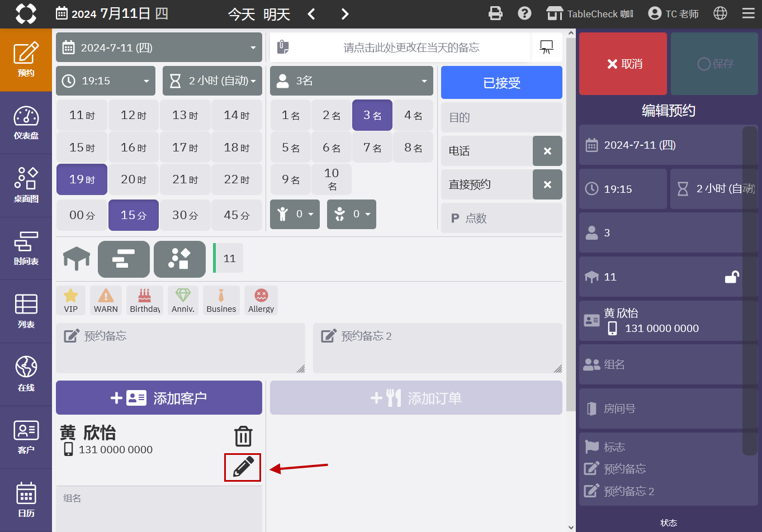Open the infants count dropdown
This screenshot has width=762, height=532.
tap(352, 215)
